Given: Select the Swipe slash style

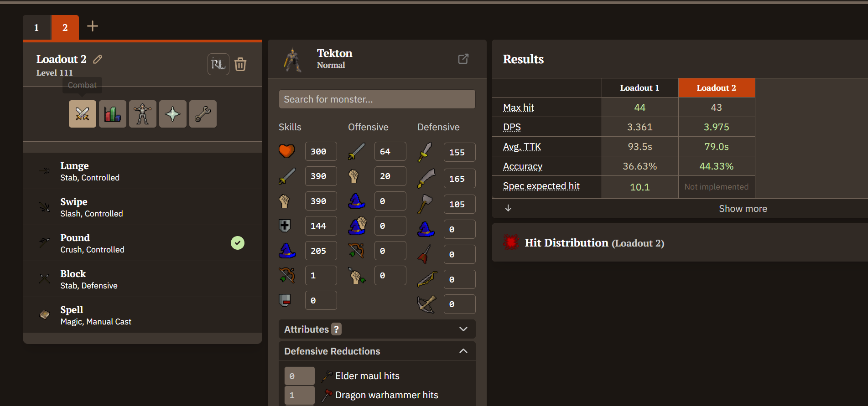Looking at the screenshot, I should [142, 207].
